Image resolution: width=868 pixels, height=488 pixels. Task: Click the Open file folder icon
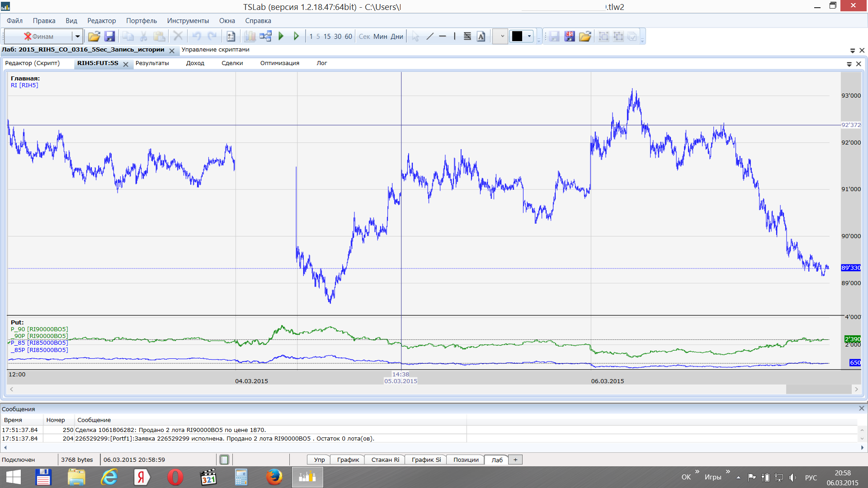coord(94,36)
